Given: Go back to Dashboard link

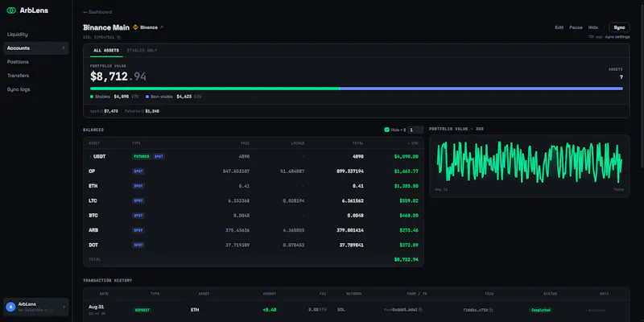Looking at the screenshot, I should 97,12.
